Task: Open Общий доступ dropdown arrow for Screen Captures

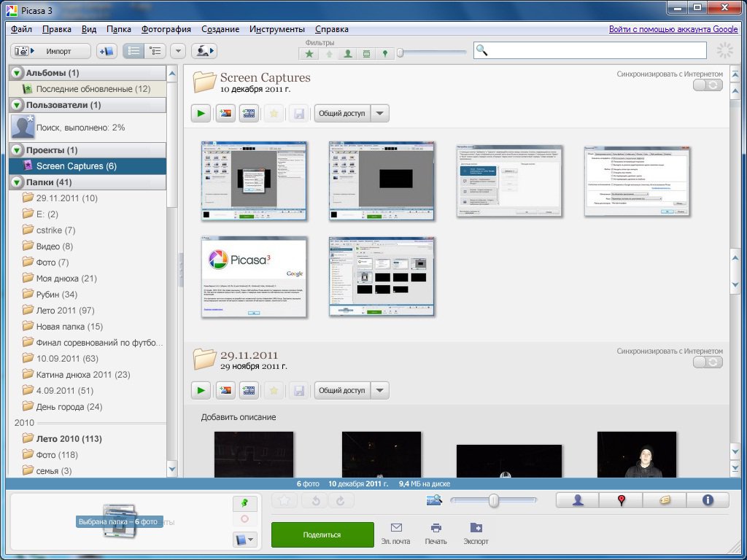Action: point(380,113)
